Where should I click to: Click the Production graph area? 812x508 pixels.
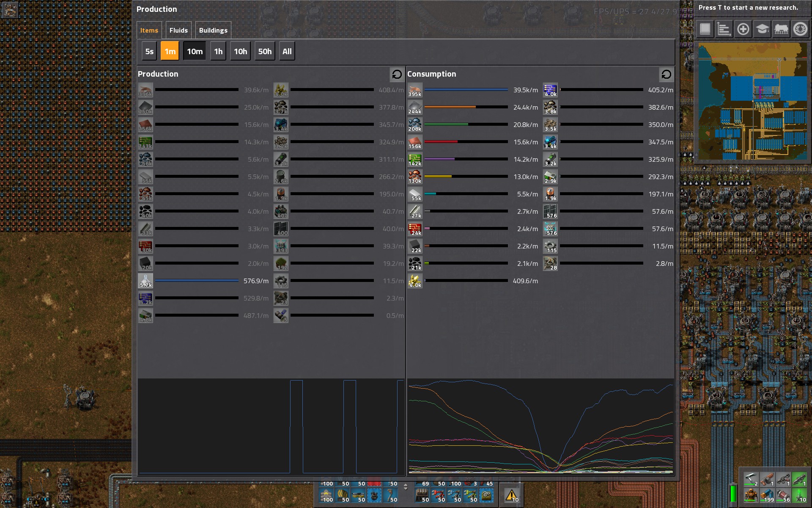[x=271, y=426]
